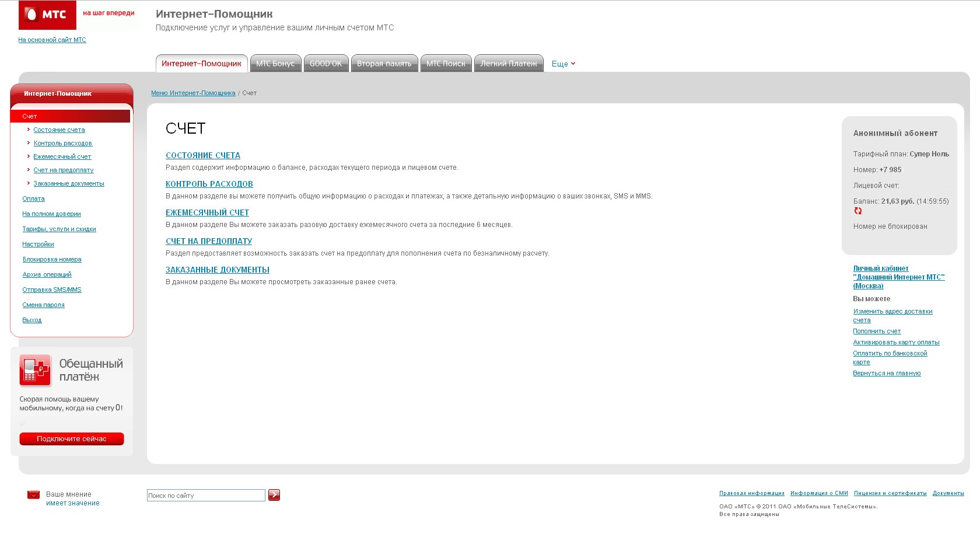Focus the Поиск по сайту field

coord(206,495)
